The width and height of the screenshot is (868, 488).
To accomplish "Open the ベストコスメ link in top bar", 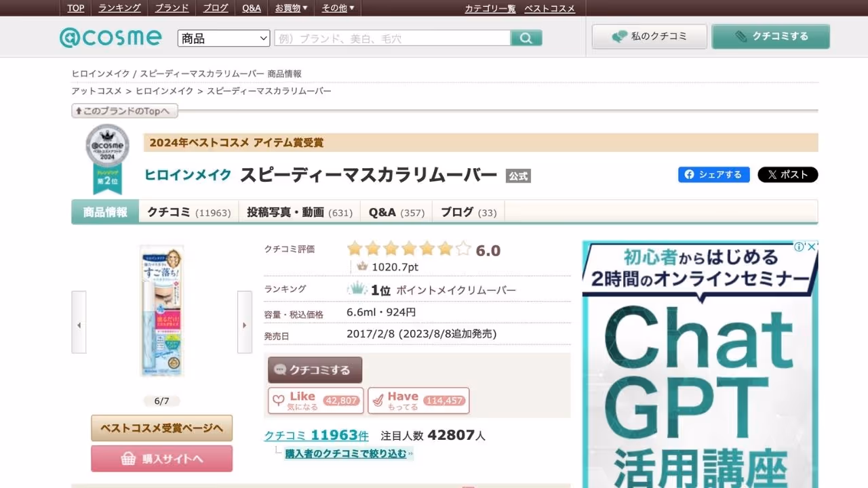I will tap(549, 9).
